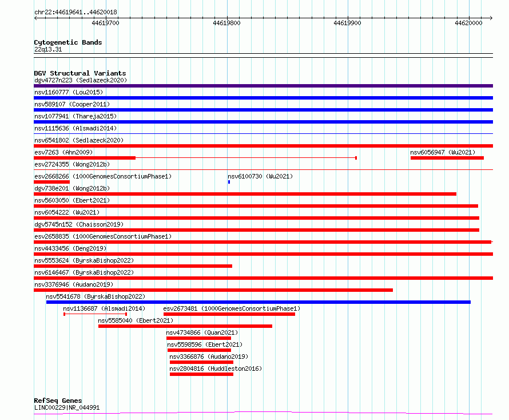Click the 44619900 ruler position label

[347, 23]
